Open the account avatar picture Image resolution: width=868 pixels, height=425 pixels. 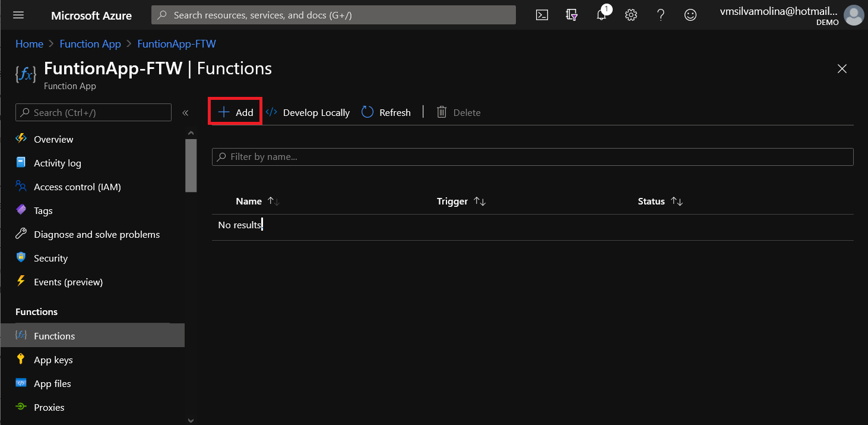pos(854,15)
